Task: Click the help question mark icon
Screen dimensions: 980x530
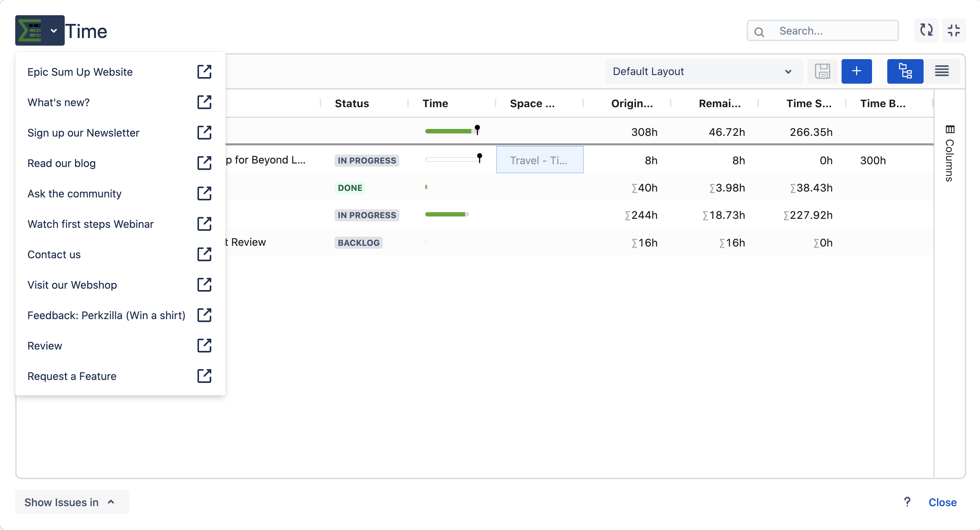Action: [907, 502]
